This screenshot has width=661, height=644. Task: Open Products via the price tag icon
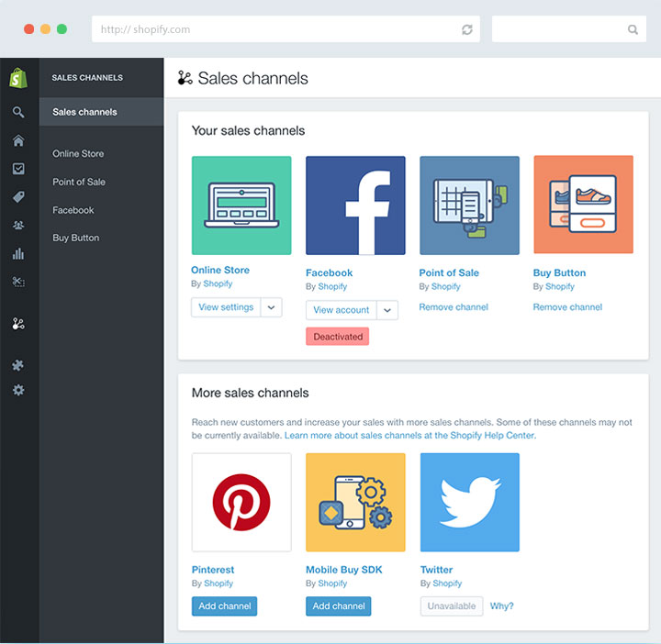click(18, 197)
